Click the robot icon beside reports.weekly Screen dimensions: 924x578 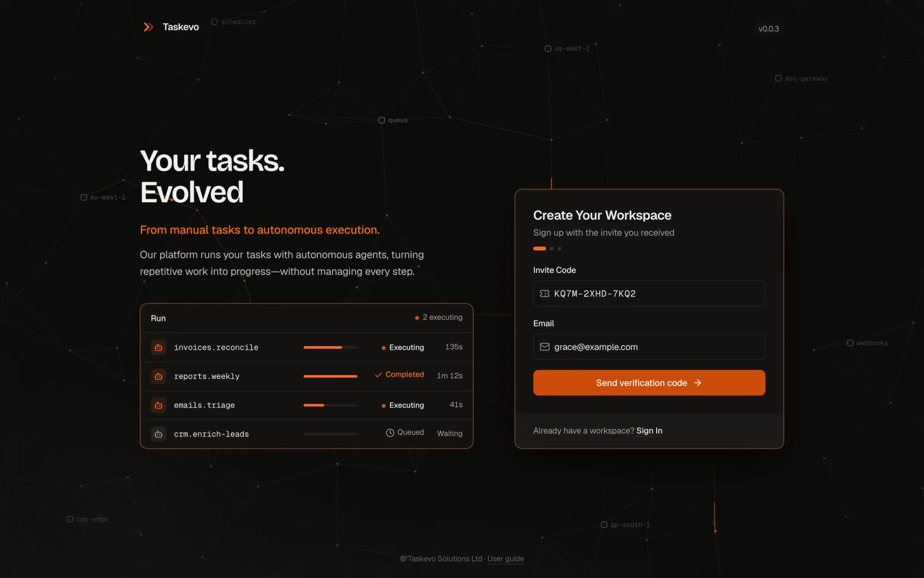(158, 376)
